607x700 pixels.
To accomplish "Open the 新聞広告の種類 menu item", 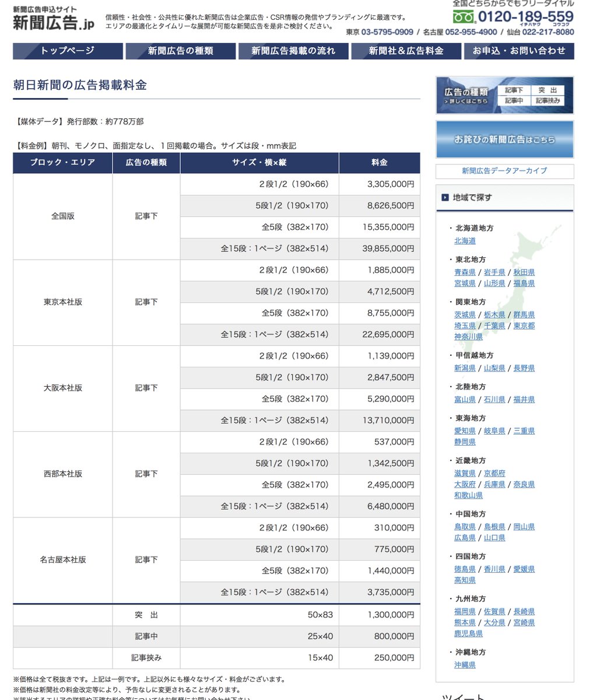I will click(181, 51).
